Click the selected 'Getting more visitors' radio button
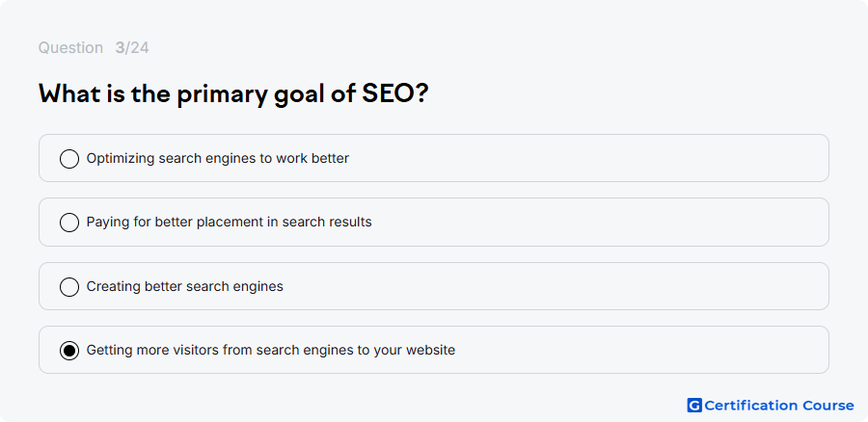868x422 pixels. click(x=69, y=351)
